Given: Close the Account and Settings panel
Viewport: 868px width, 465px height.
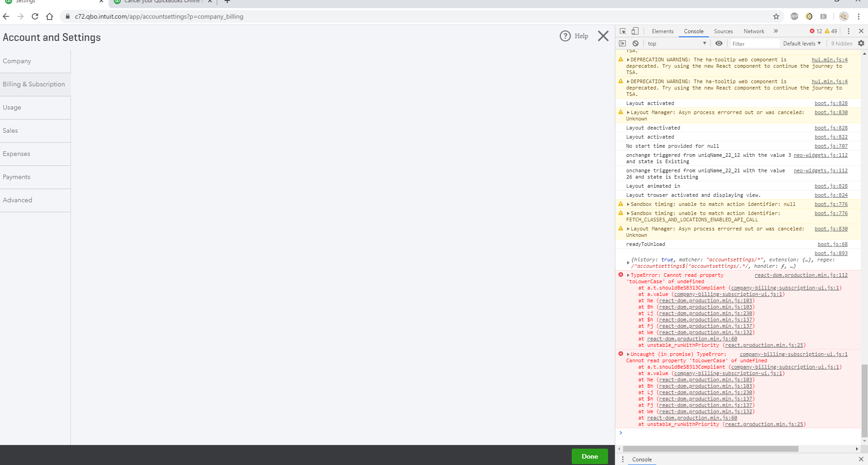Looking at the screenshot, I should pyautogui.click(x=603, y=36).
